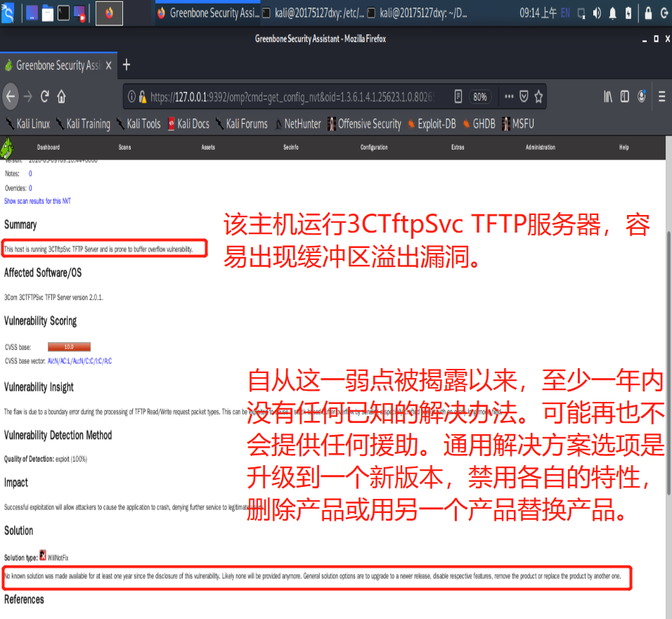Click the Greenbone logo in navigation bar
This screenshot has height=619, width=672.
tap(7, 148)
